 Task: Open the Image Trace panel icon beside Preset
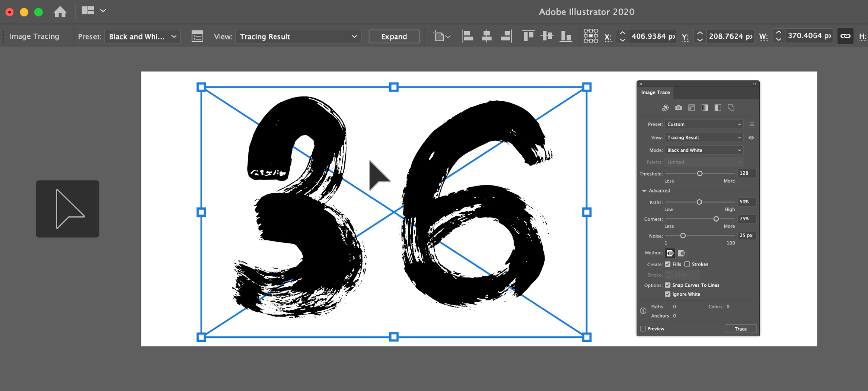pyautogui.click(x=197, y=36)
